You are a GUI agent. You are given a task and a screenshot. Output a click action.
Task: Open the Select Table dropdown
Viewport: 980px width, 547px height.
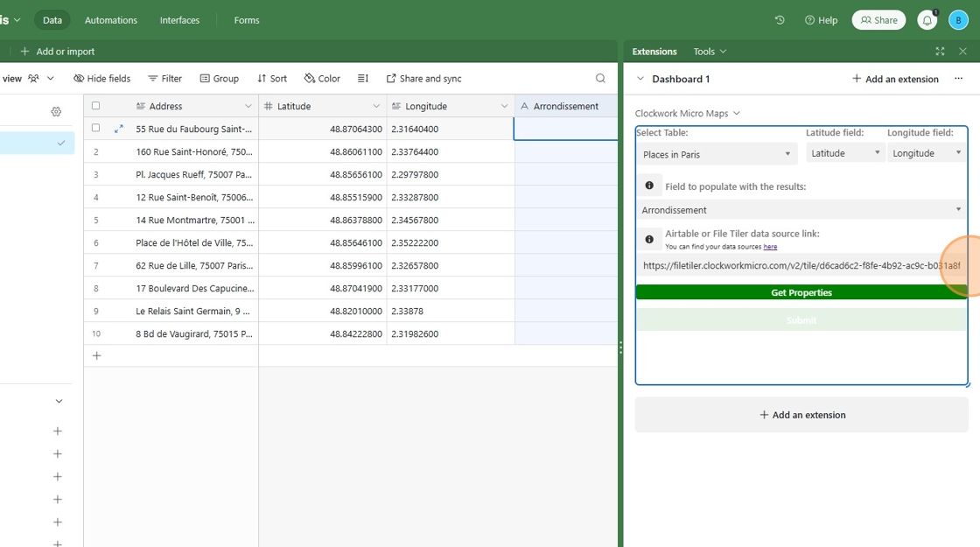(717, 154)
